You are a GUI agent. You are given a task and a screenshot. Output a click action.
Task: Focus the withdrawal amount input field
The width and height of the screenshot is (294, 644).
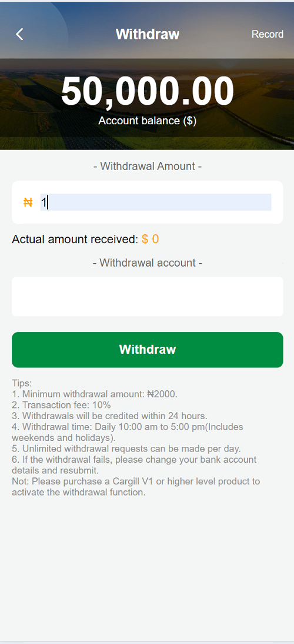point(155,202)
